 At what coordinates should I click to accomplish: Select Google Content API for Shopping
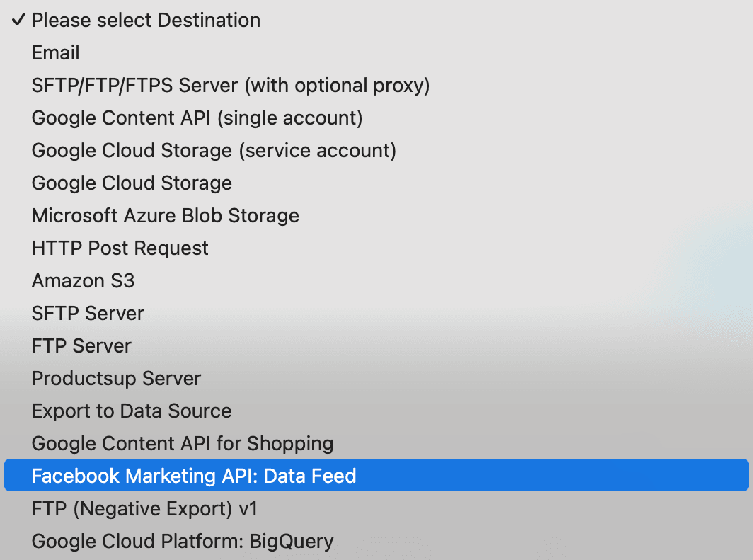pyautogui.click(x=183, y=444)
